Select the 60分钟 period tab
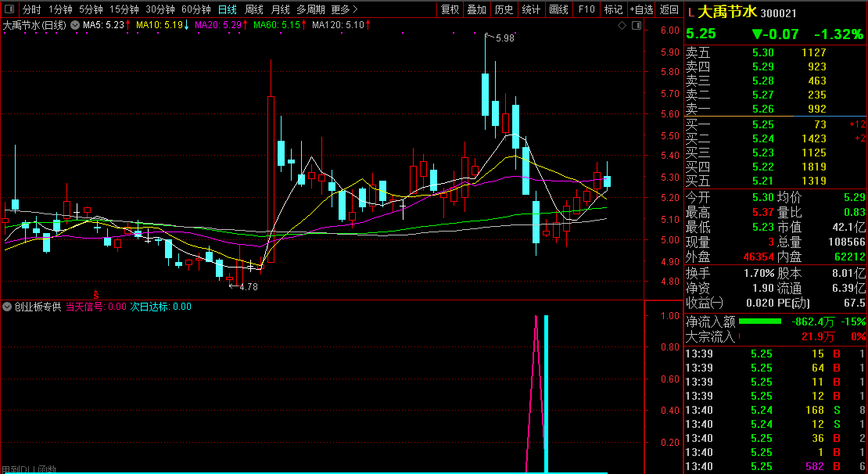Image resolution: width=868 pixels, height=474 pixels. [195, 9]
